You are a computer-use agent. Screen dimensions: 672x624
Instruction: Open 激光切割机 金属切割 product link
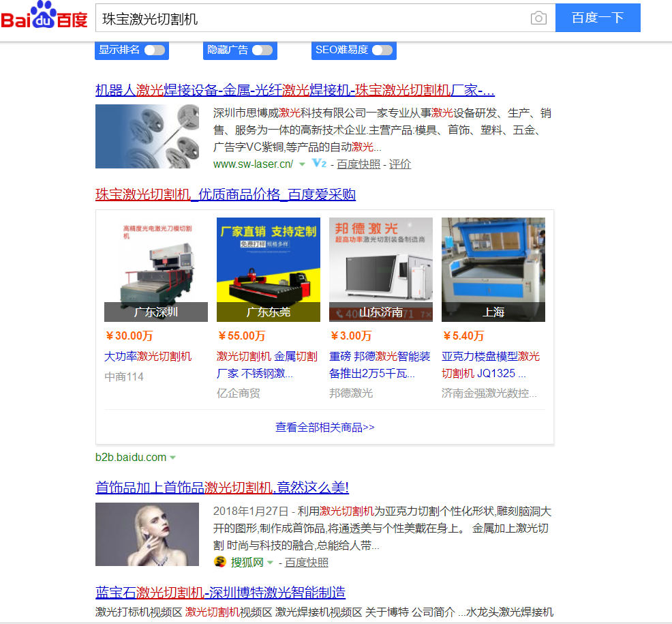(x=267, y=365)
